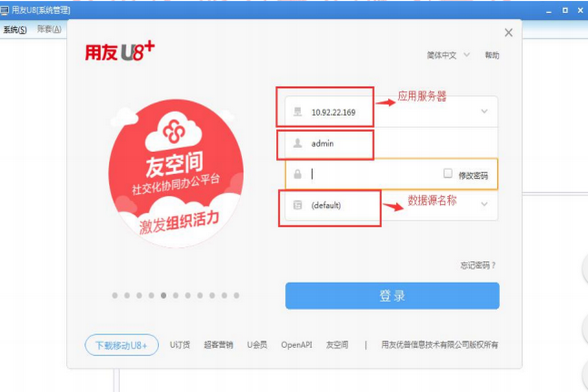Screen dimensions: 588x392
Task: Expand the application server dropdown arrow
Action: [x=485, y=111]
